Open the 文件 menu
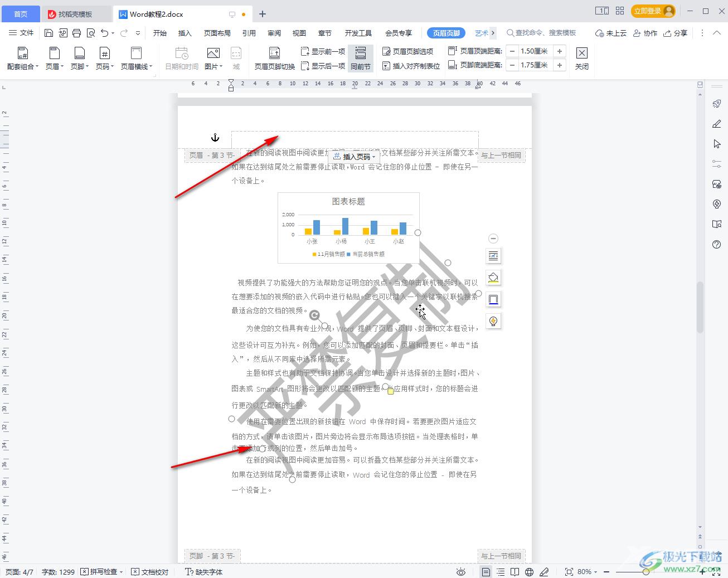Image resolution: width=728 pixels, height=578 pixels. click(x=21, y=33)
